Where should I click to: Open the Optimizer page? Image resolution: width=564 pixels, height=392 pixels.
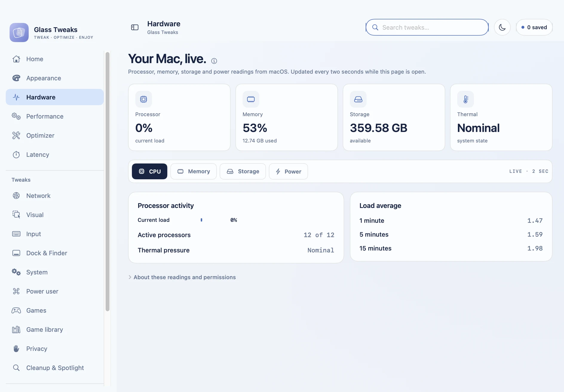(55, 135)
